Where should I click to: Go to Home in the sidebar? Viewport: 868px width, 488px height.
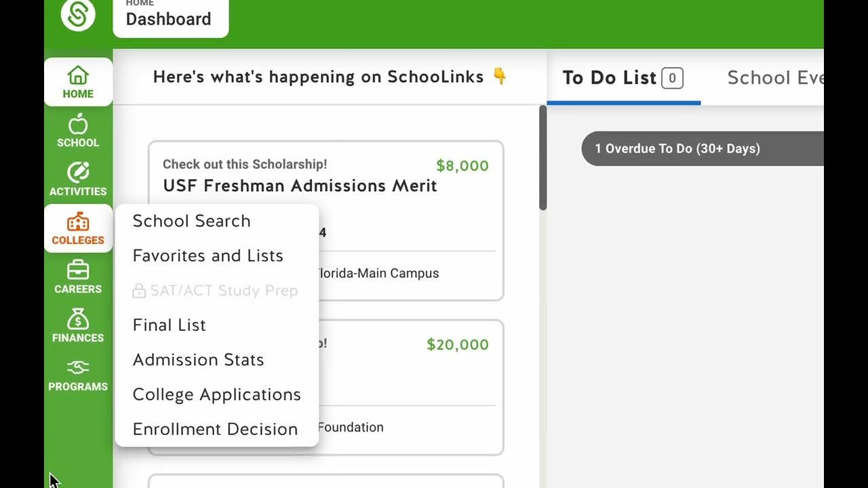(x=78, y=82)
